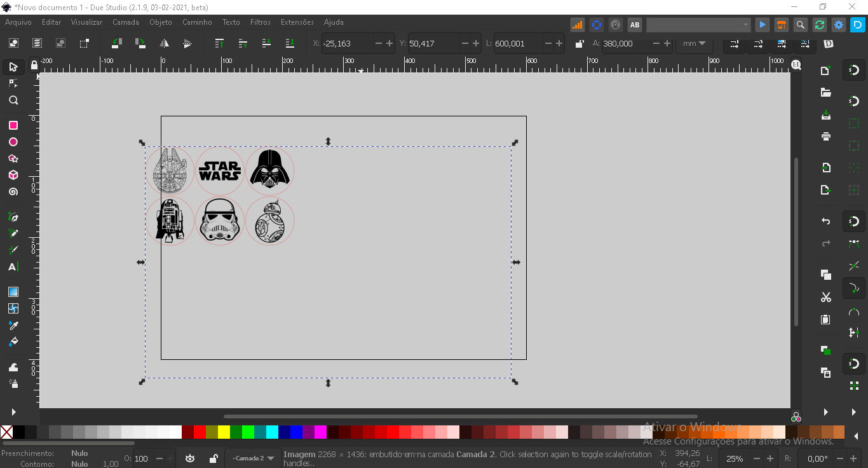868x468 pixels.
Task: Activate the magnifier zoom tool
Action: pyautogui.click(x=13, y=100)
